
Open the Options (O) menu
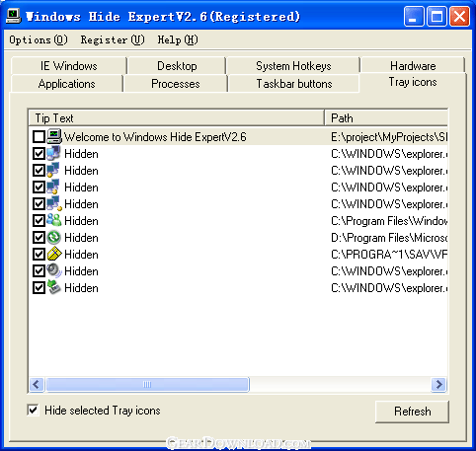pos(39,39)
